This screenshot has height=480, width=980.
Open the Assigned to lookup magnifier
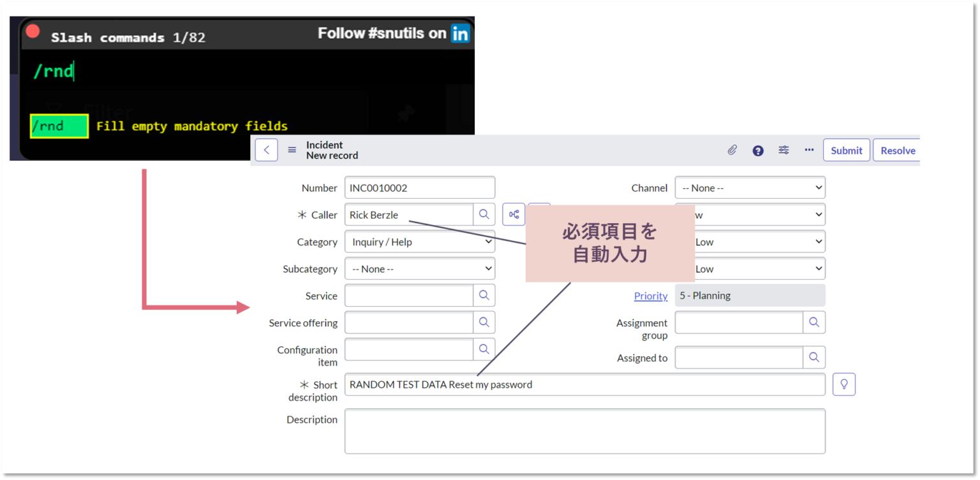(x=815, y=357)
